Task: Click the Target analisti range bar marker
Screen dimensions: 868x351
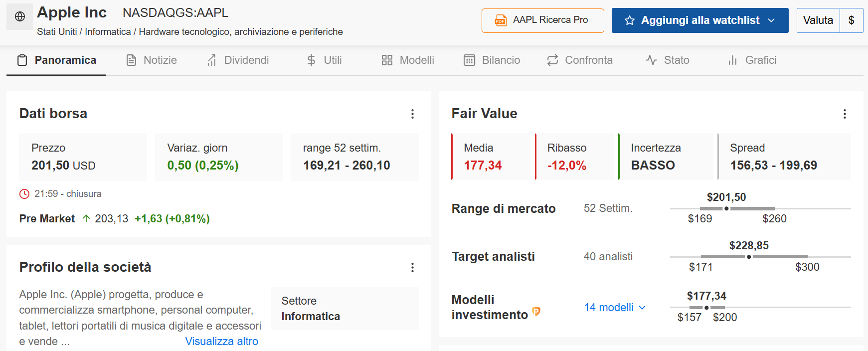Action: pos(749,257)
